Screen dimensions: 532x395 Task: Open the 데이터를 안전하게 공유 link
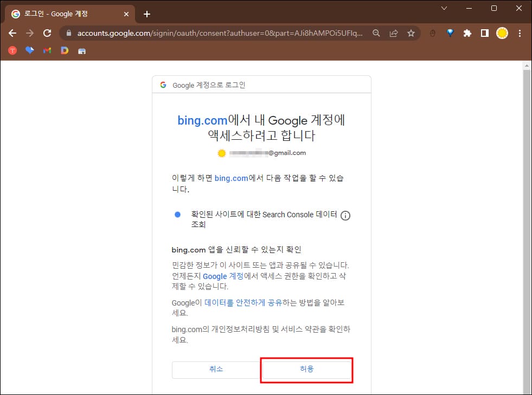pyautogui.click(x=243, y=302)
